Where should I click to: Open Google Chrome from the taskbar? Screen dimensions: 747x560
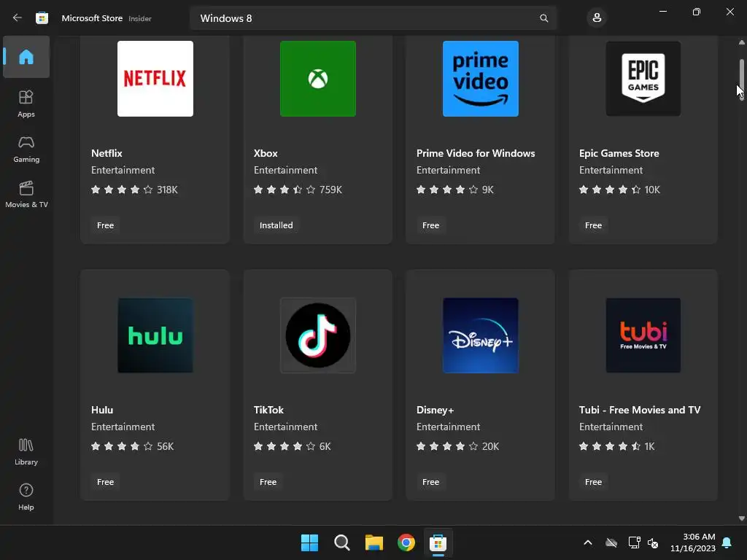tap(406, 542)
